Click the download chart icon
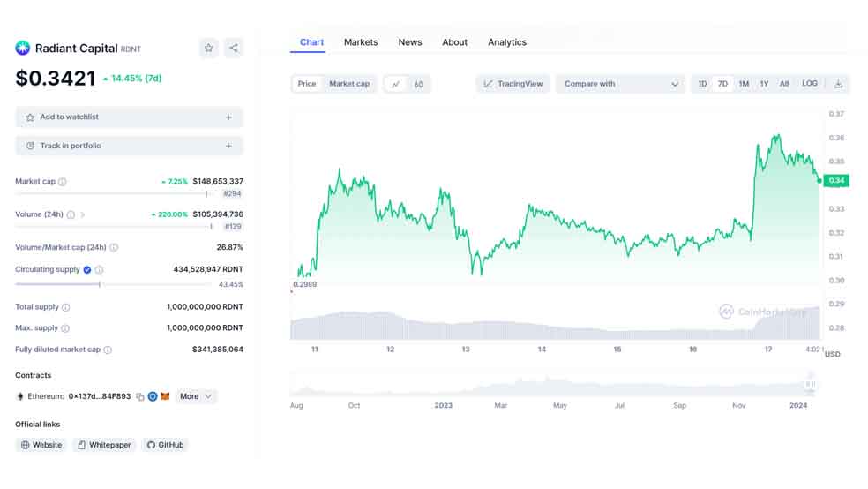The image size is (868, 489). pos(838,84)
